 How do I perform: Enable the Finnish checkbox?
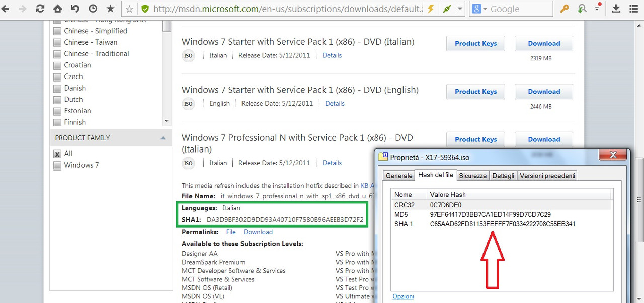pyautogui.click(x=57, y=122)
